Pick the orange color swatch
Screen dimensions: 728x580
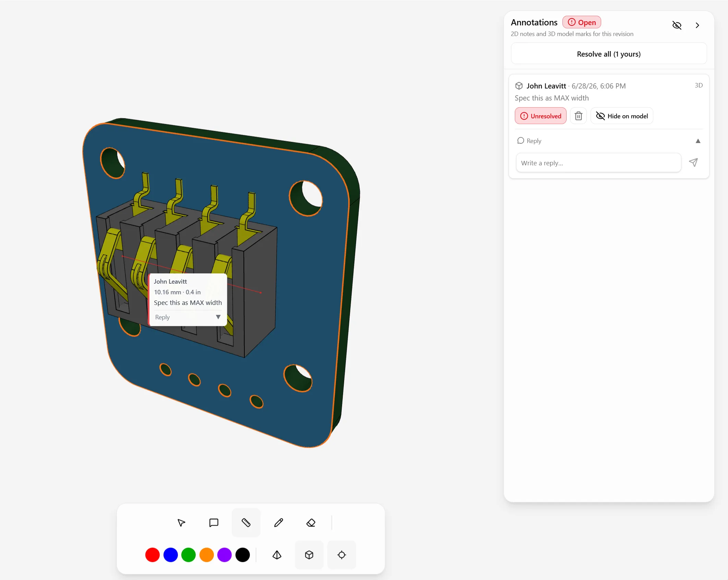[x=207, y=555]
